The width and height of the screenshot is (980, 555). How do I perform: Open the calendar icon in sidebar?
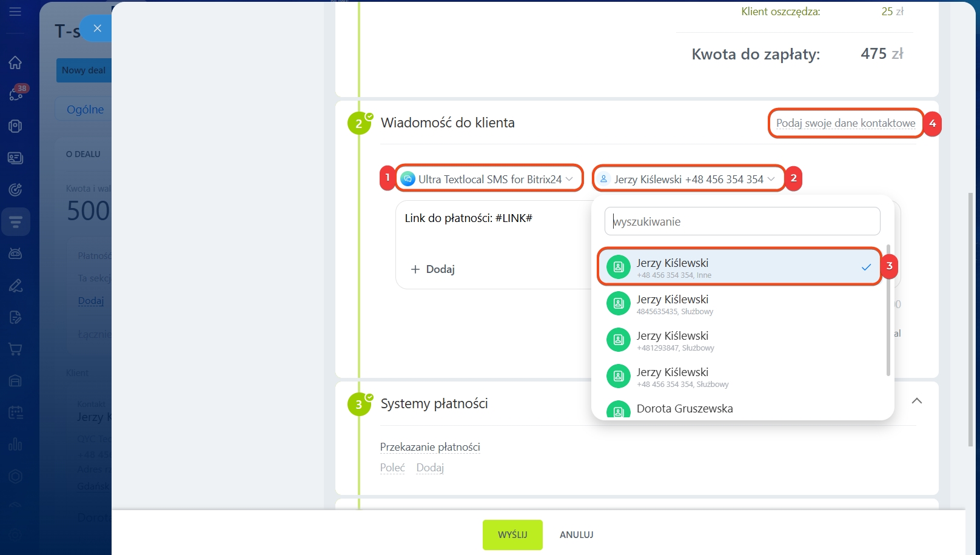(15, 412)
